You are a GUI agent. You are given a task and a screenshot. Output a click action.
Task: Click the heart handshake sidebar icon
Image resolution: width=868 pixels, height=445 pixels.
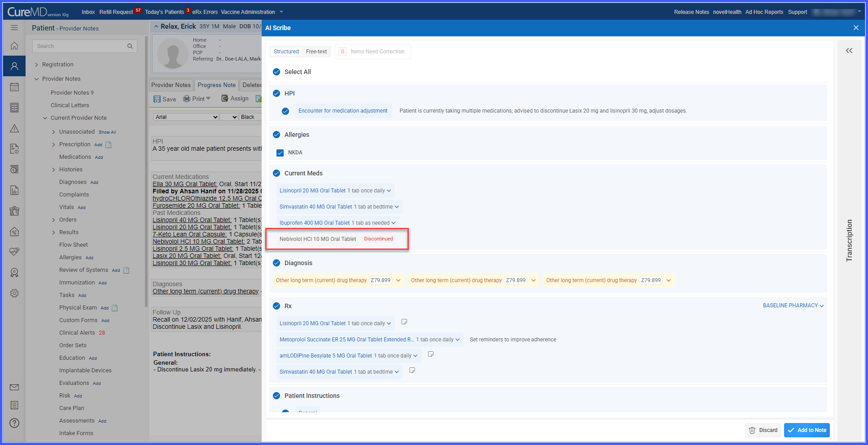14,252
